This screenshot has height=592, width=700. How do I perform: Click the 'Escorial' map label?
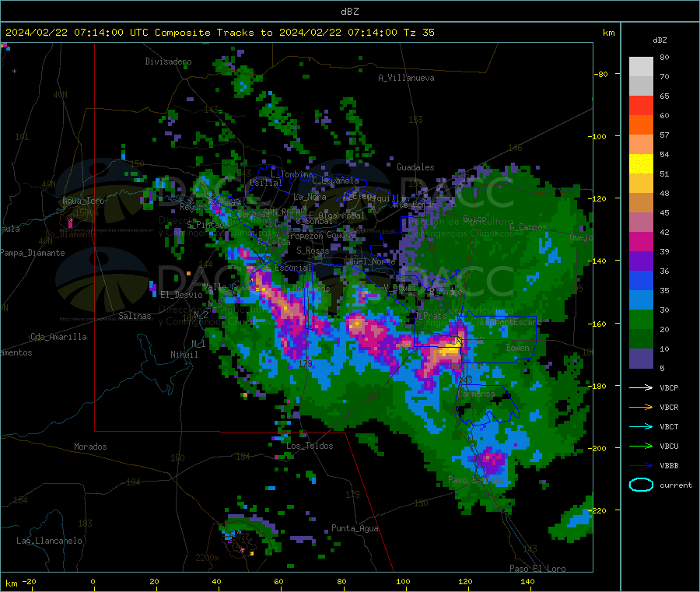293,268
